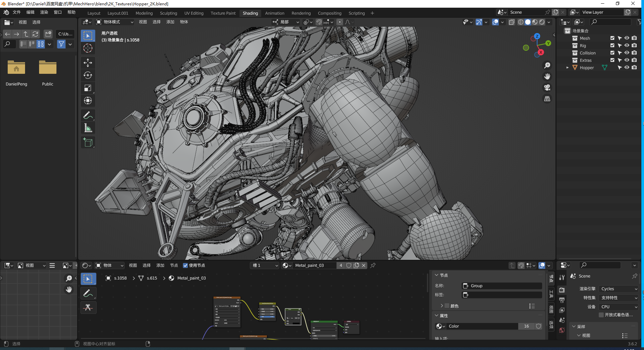The width and height of the screenshot is (644, 350).
Task: Choose the Add Cube tool
Action: coord(88,143)
